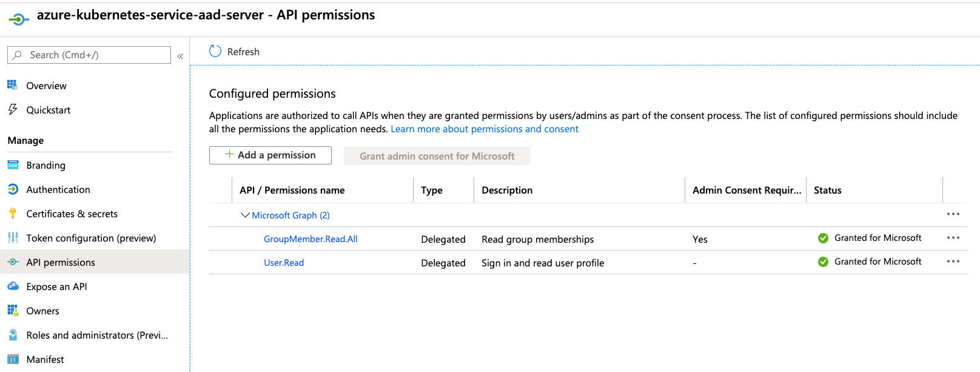
Task: Click the green check for GroupMember.Read.All status
Action: [x=823, y=238]
